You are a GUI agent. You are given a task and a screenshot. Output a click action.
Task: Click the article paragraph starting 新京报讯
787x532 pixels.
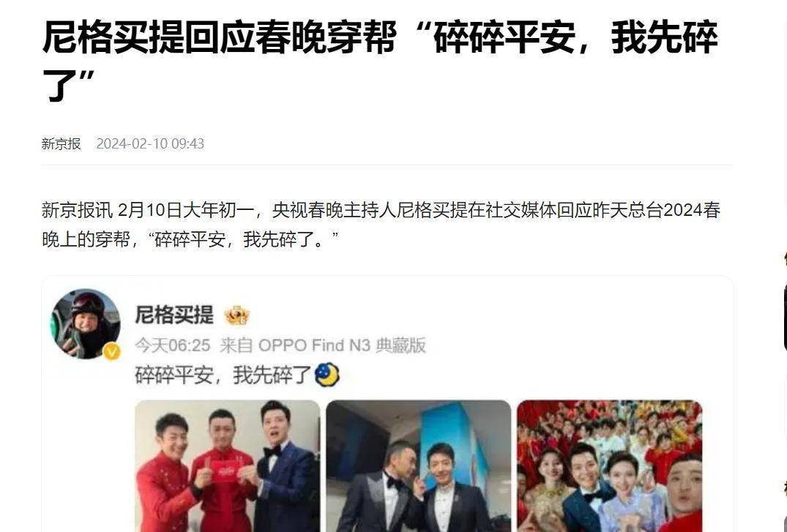(x=381, y=225)
